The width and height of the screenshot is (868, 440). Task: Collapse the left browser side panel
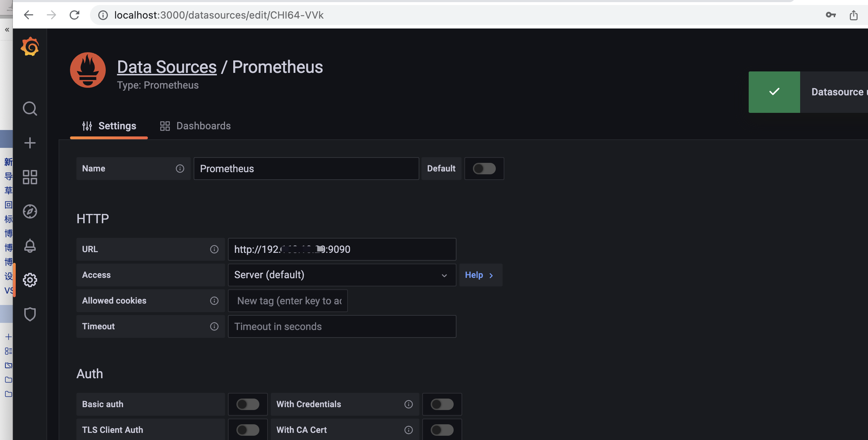click(7, 30)
